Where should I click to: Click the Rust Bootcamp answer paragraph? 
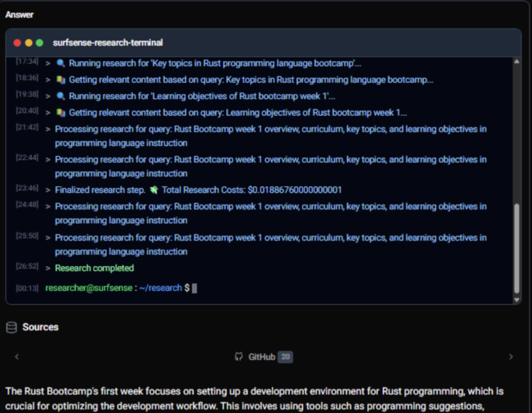(x=255, y=399)
